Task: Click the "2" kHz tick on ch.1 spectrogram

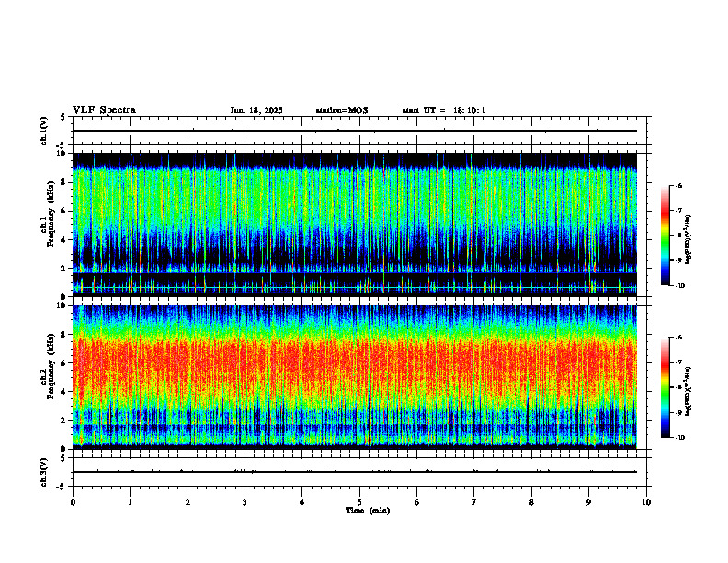Action: pyautogui.click(x=64, y=269)
